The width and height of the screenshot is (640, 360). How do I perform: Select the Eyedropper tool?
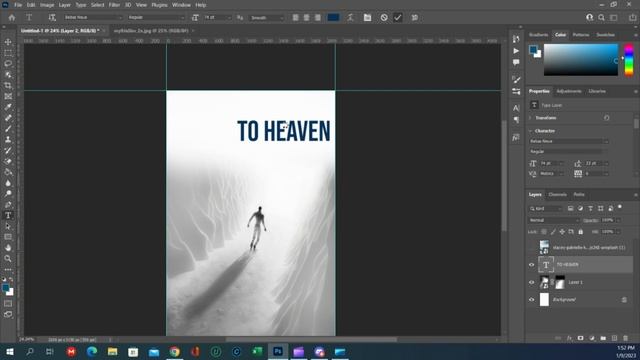coord(8,107)
